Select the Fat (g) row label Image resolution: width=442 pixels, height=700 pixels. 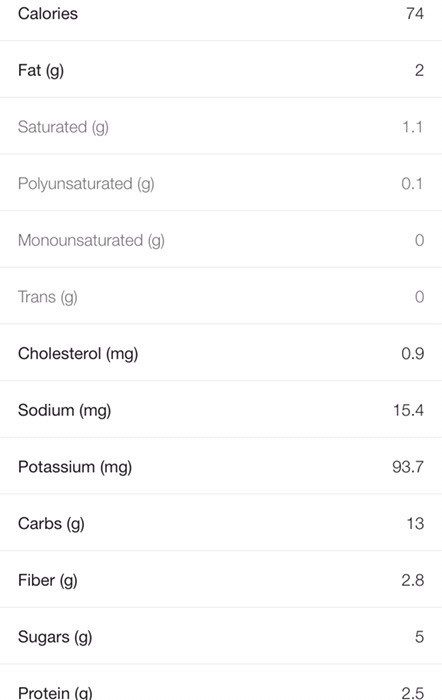[41, 71]
